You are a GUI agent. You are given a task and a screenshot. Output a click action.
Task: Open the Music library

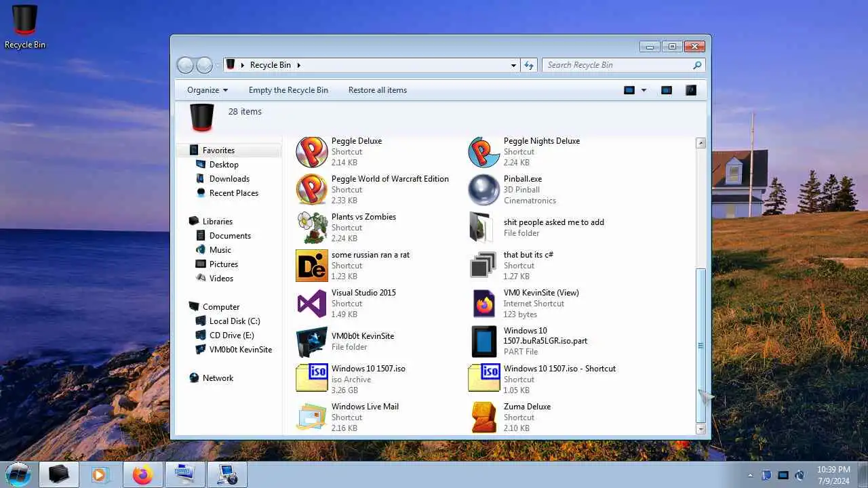tap(214, 250)
